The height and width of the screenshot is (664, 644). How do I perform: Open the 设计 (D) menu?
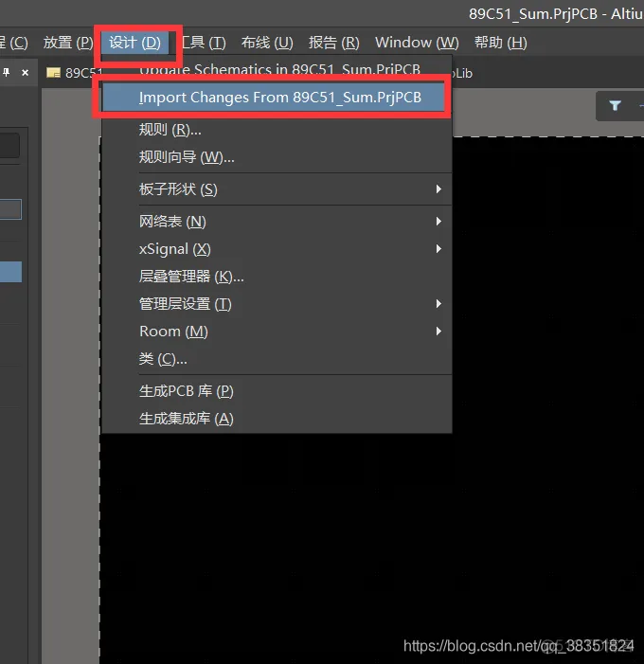point(134,43)
